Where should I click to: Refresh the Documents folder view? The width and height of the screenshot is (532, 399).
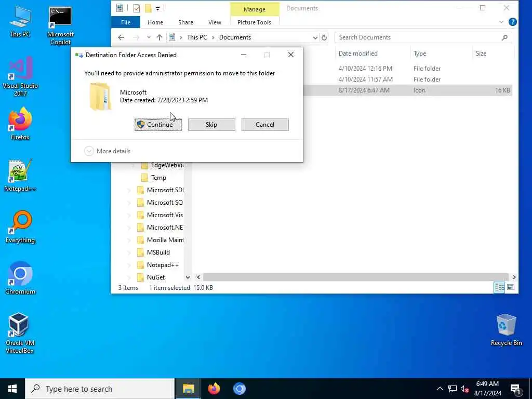(x=324, y=37)
